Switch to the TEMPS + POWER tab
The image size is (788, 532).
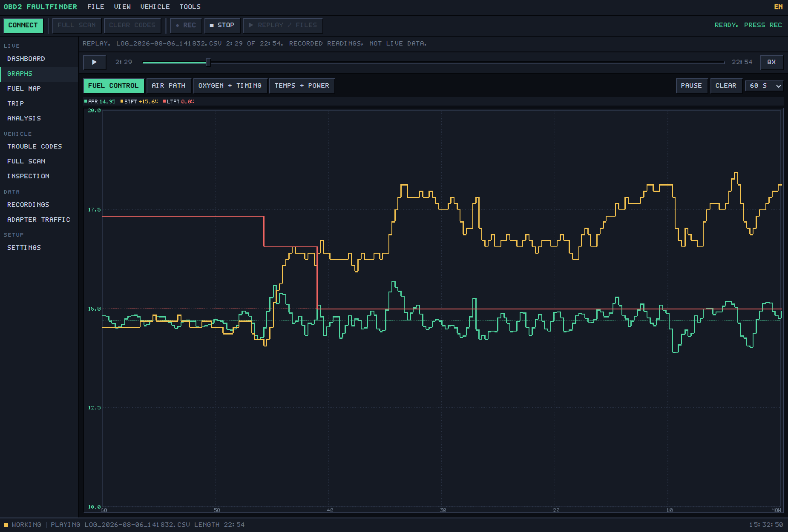pyautogui.click(x=302, y=86)
